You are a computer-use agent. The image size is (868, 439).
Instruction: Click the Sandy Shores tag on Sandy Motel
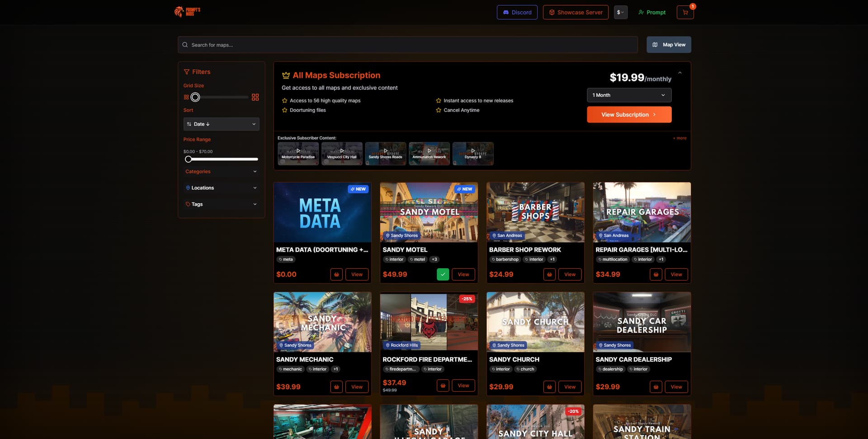pos(401,235)
